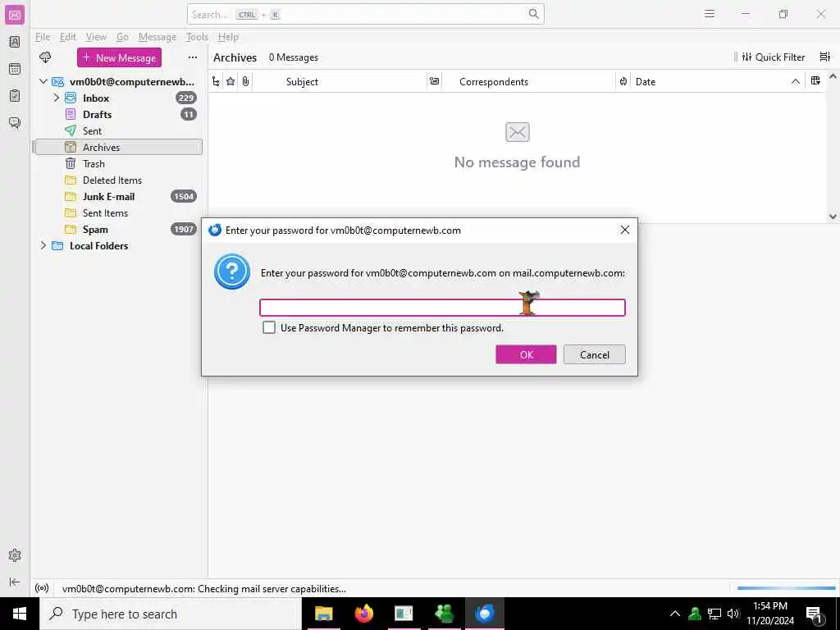Click the network tray icon
The image size is (840, 630).
coord(714,614)
